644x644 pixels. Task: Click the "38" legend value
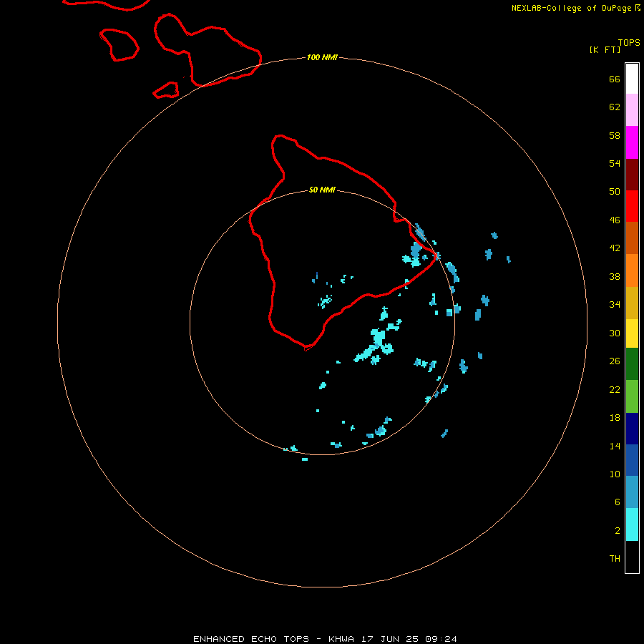(615, 277)
